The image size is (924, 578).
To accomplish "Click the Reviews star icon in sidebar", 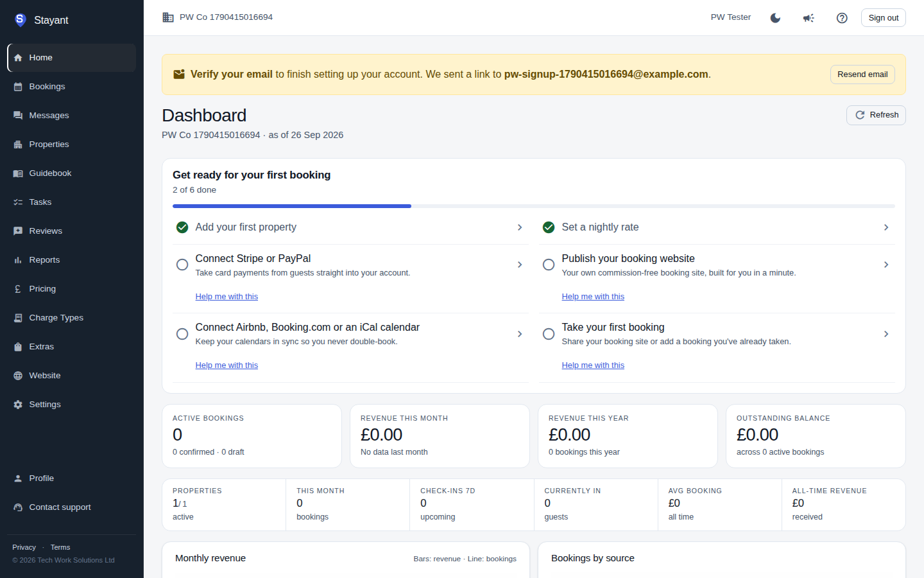I will point(18,231).
